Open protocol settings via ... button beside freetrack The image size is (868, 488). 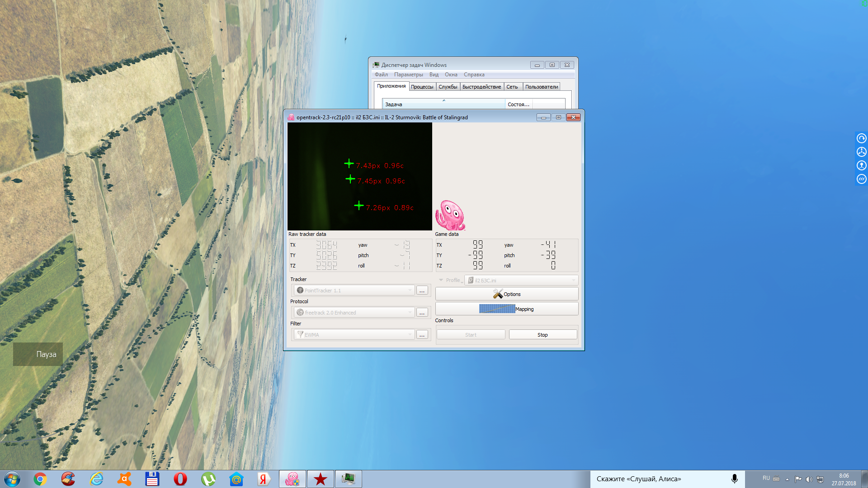422,313
